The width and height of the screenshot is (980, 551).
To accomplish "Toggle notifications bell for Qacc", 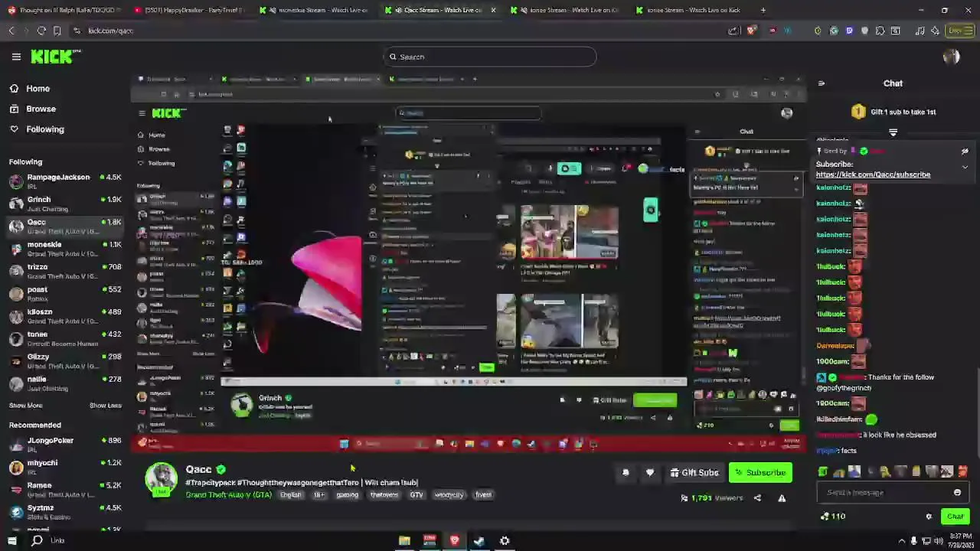I will 626,473.
